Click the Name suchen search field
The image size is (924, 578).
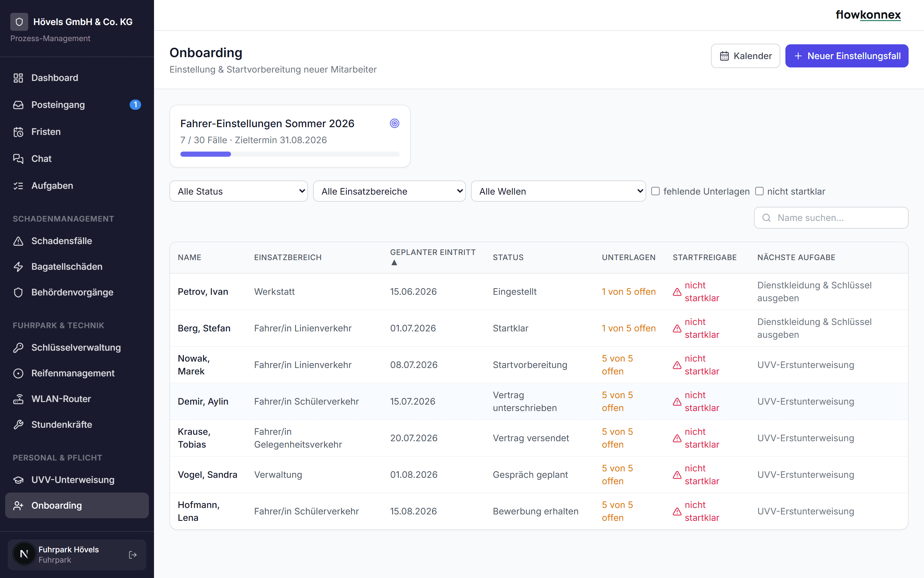click(831, 218)
